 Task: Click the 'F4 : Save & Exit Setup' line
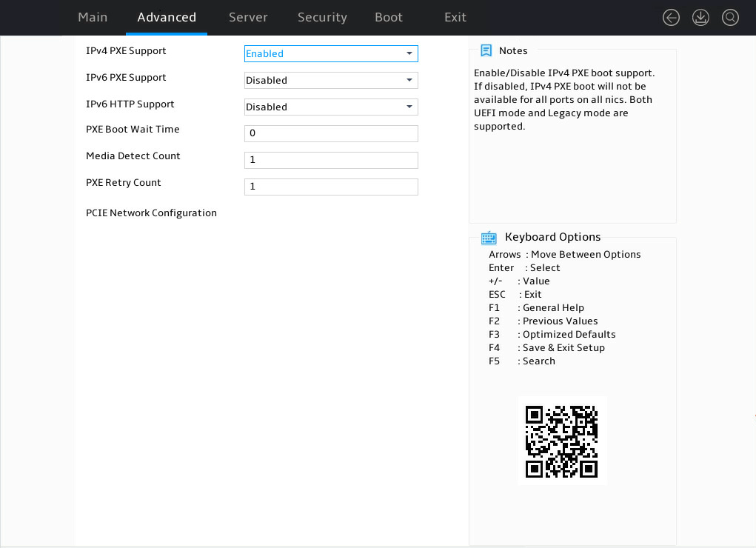click(x=546, y=348)
